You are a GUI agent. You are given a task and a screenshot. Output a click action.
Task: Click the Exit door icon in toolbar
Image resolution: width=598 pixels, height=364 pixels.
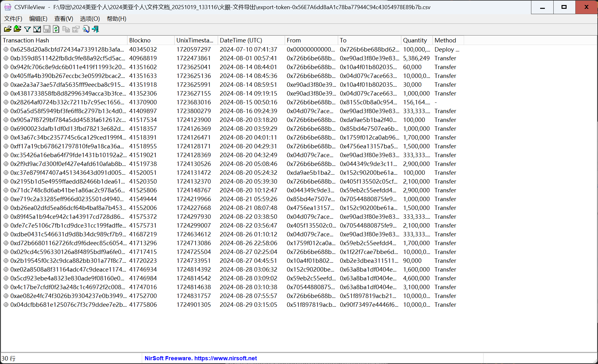96,29
